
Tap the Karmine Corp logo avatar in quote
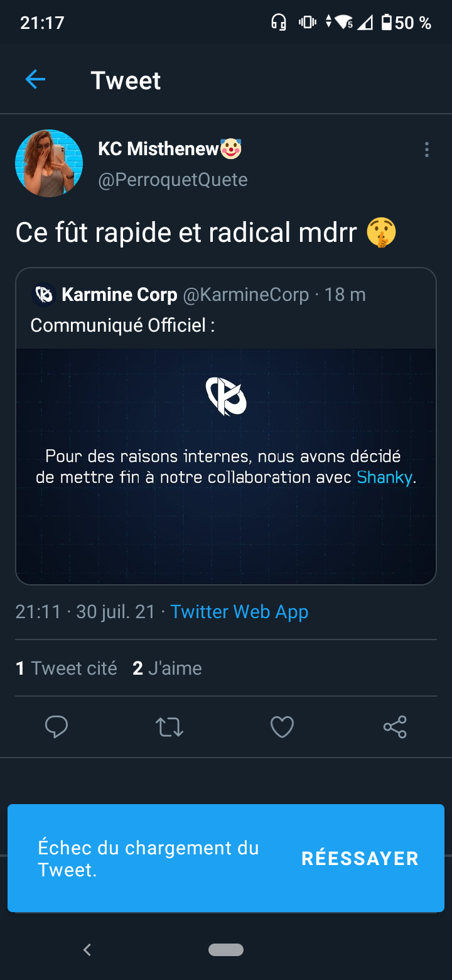(x=44, y=295)
